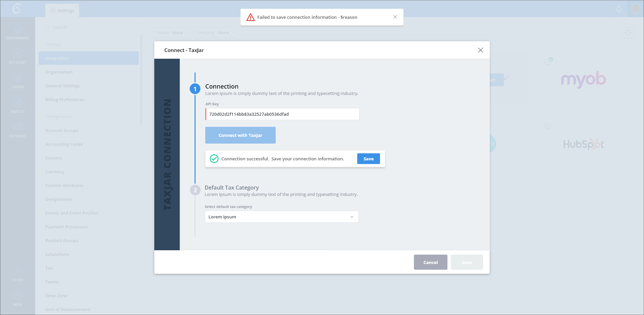Open the Account section icon

[x=17, y=54]
